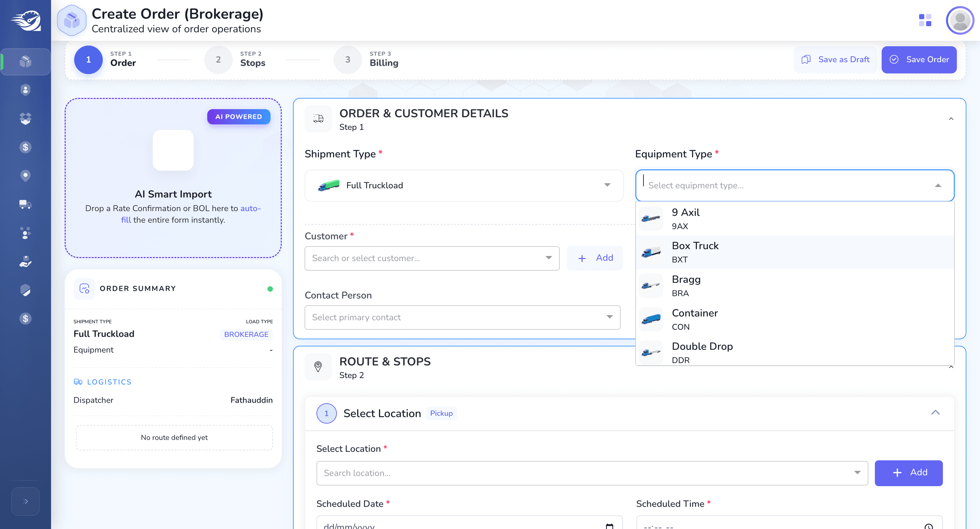Click the AI Smart Import drop area
Screen dimensions: 980x529
[173, 178]
